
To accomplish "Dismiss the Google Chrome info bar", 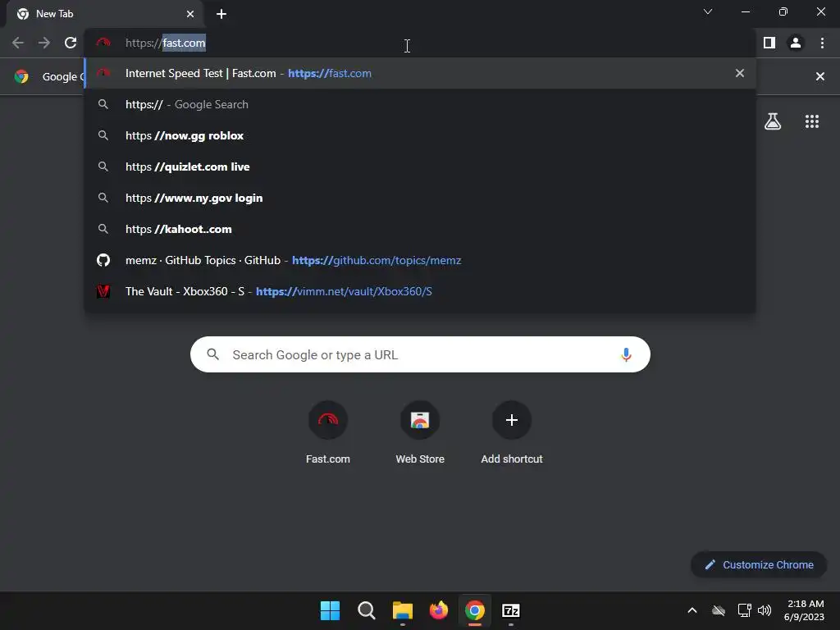I will (x=819, y=76).
